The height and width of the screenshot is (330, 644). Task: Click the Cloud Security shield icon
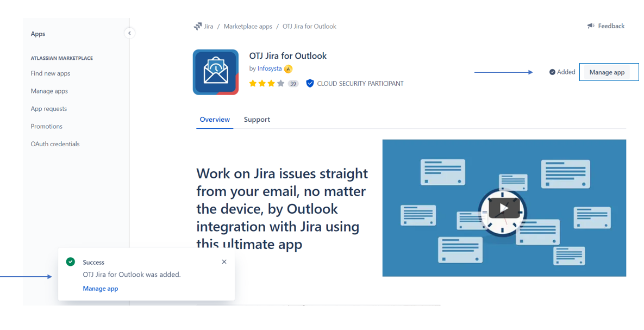tap(310, 83)
